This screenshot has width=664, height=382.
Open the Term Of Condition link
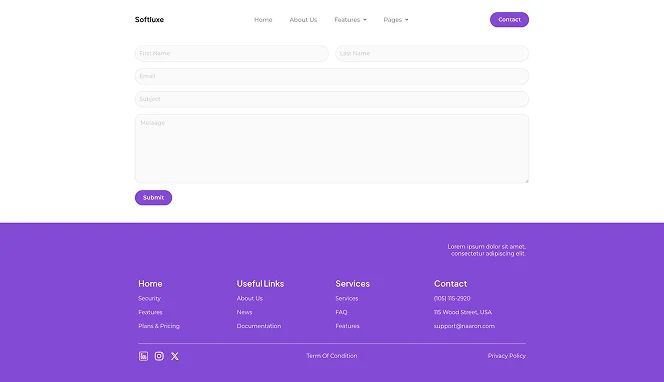pos(332,356)
